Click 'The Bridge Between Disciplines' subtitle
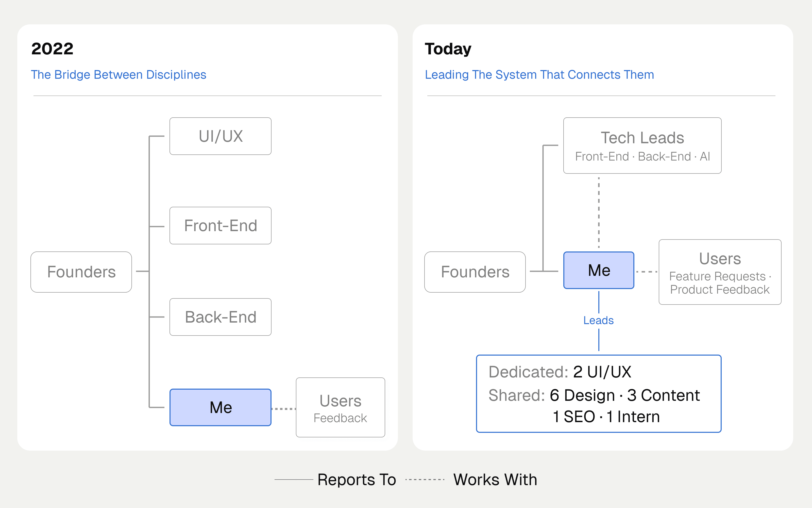Viewport: 812px width, 508px height. (119, 75)
